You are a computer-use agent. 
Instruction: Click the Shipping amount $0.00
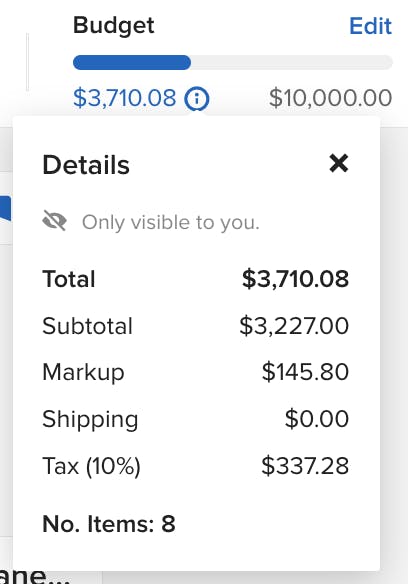click(x=317, y=419)
